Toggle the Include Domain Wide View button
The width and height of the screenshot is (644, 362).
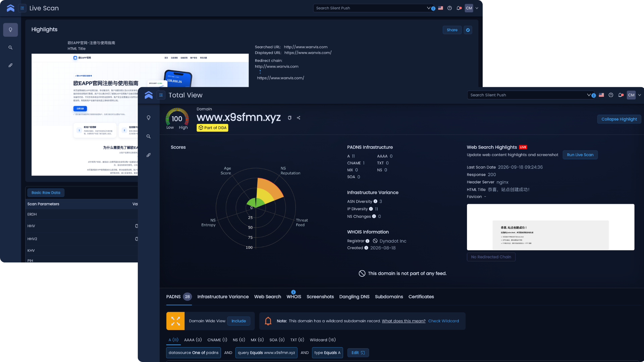pos(238,321)
